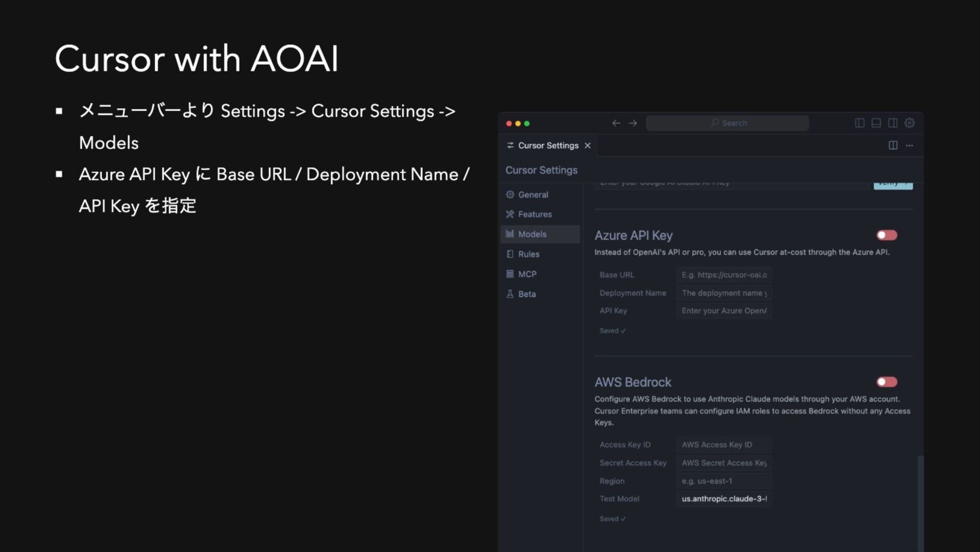Viewport: 980px width, 552px height.
Task: Open the MCP settings section
Action: 527,274
